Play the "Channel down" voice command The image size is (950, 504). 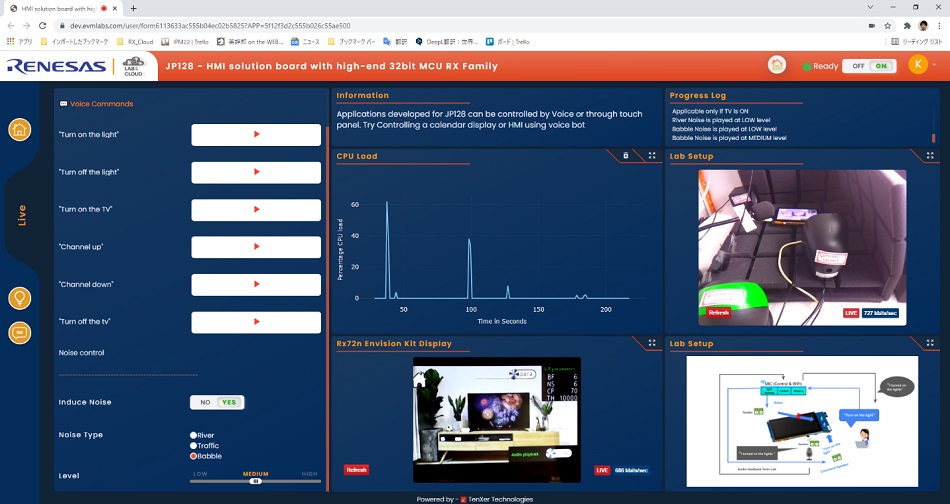click(256, 284)
